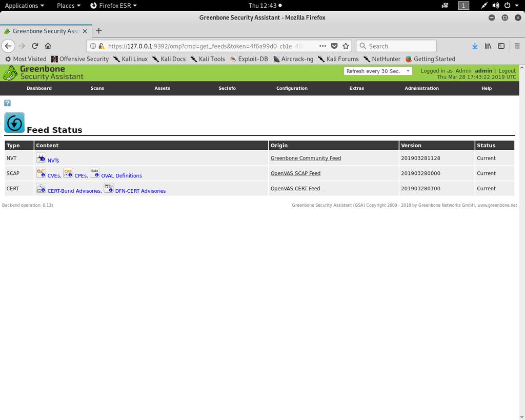Open the Dashboard menu
This screenshot has width=525, height=420.
coord(39,88)
